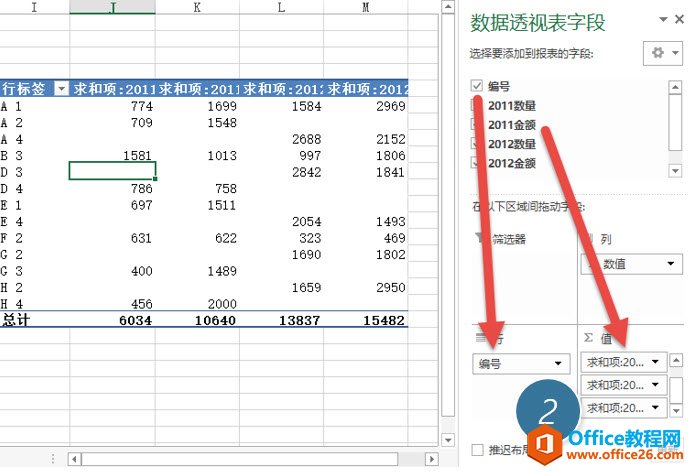The width and height of the screenshot is (690, 472).
Task: Select cell with value 1806
Action: click(x=366, y=155)
